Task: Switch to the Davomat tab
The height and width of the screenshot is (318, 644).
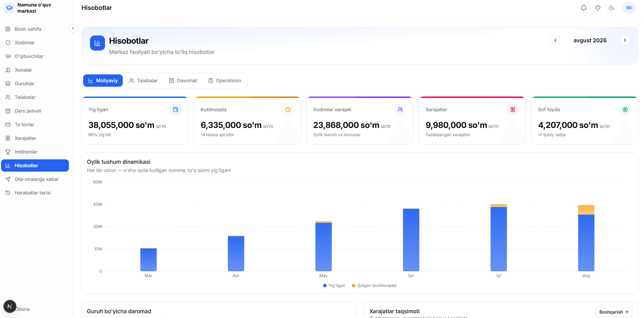Action: point(183,81)
